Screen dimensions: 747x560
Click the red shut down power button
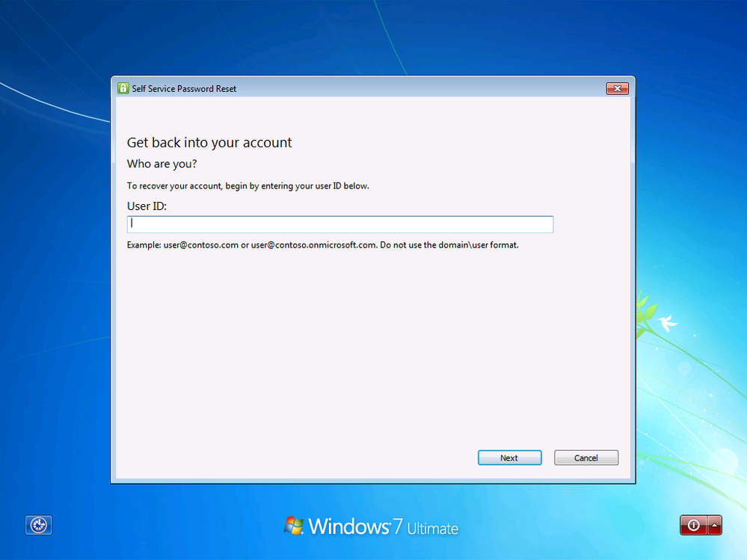694,526
